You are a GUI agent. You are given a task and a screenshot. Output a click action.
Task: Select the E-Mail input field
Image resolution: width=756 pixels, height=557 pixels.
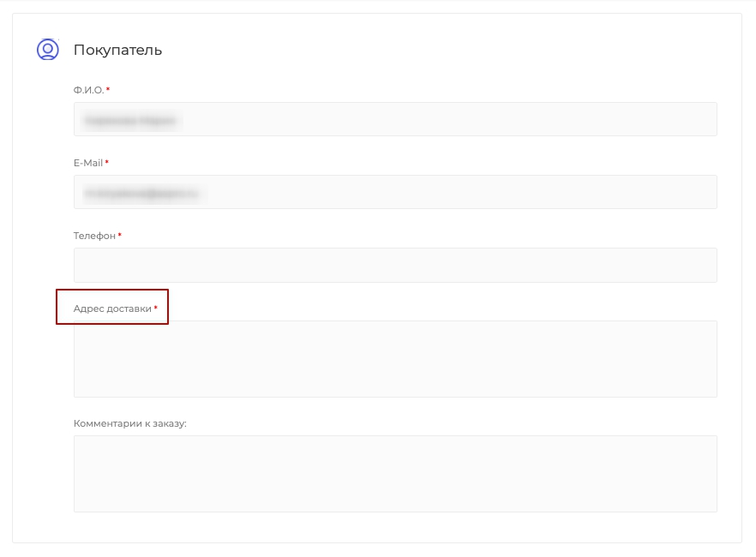coord(395,192)
